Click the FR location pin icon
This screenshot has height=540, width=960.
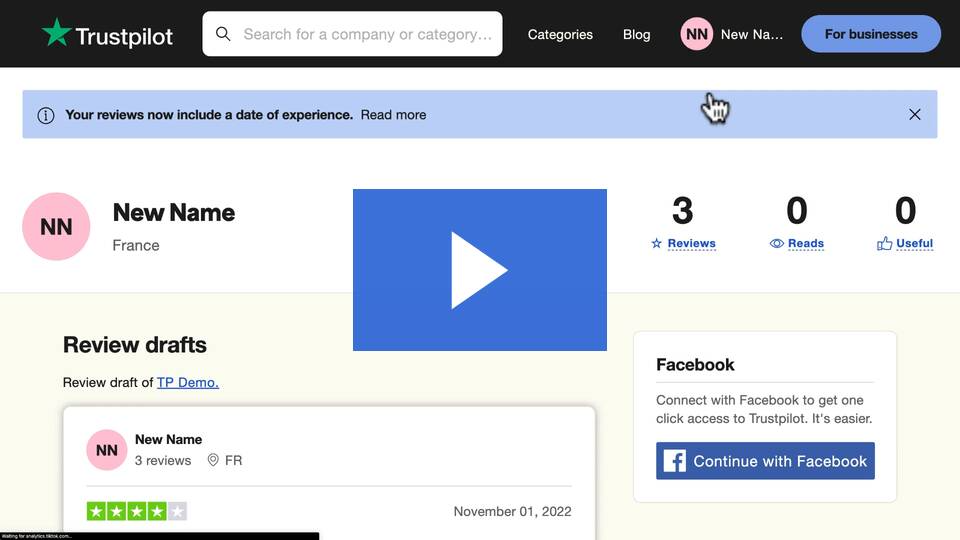pyautogui.click(x=213, y=460)
